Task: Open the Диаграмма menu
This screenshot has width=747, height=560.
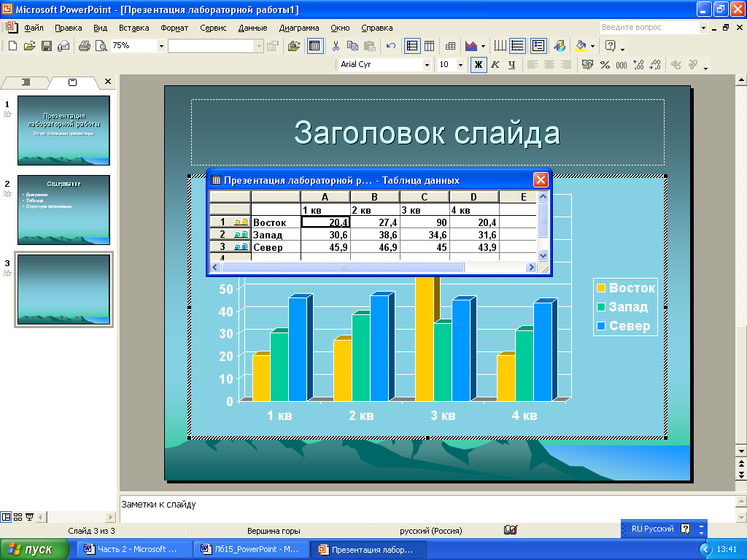Action: pyautogui.click(x=299, y=28)
